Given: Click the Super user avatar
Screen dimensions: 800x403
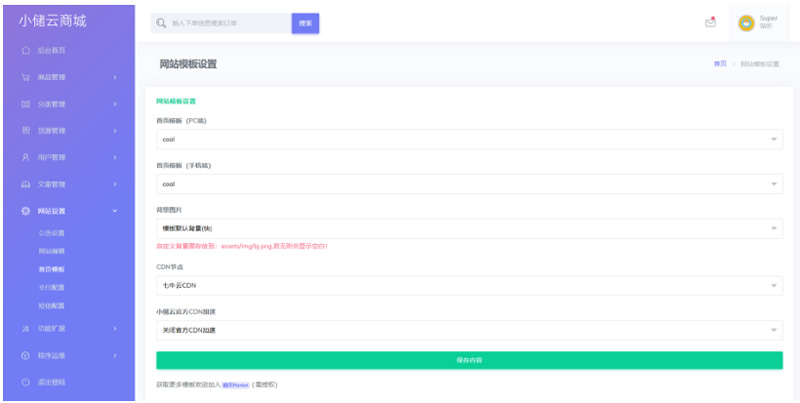Looking at the screenshot, I should [746, 23].
